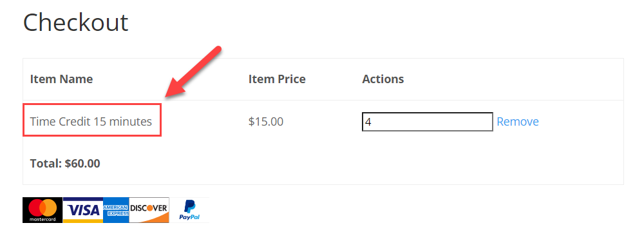Click the number 4 in quantity box
This screenshot has width=644, height=232.
tap(368, 122)
